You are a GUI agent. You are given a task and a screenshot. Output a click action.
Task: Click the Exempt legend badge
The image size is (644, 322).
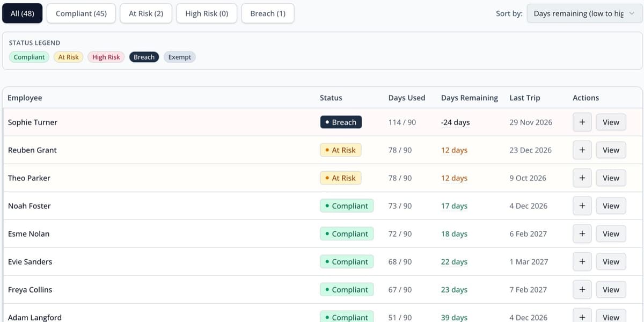(180, 57)
